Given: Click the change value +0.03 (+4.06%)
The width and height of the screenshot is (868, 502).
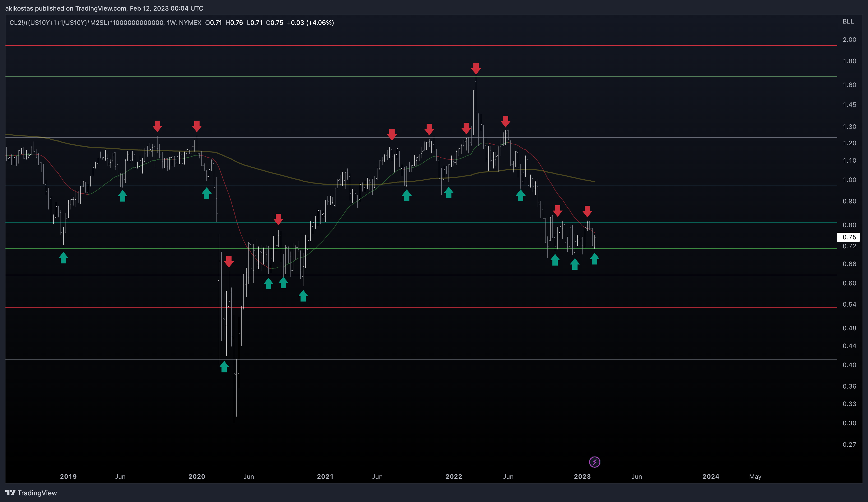Looking at the screenshot, I should click(x=310, y=23).
